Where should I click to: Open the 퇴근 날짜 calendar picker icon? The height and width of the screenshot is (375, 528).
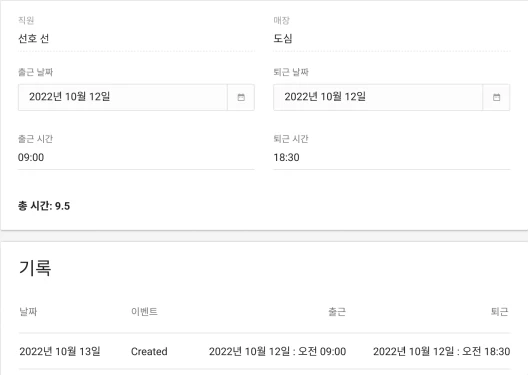[x=496, y=97]
